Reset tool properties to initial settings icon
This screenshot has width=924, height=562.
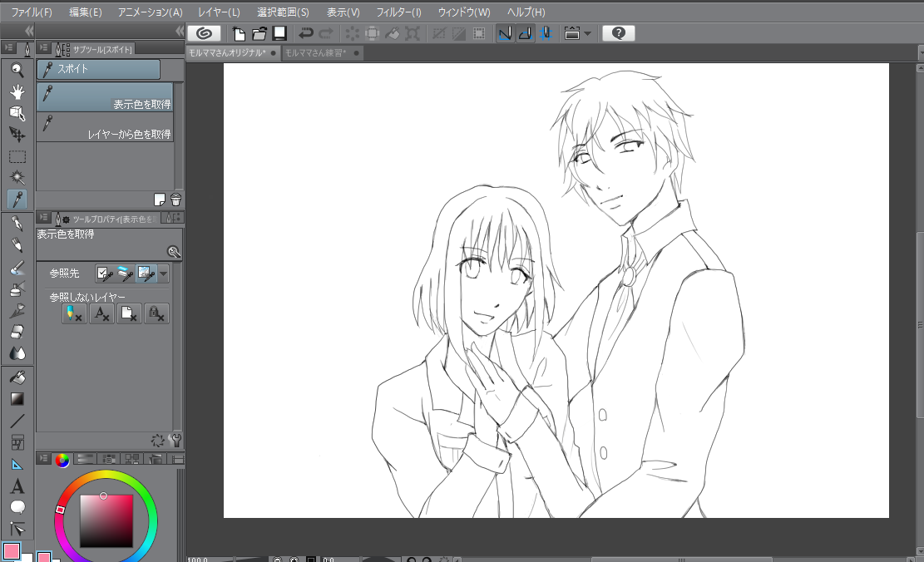[x=157, y=440]
